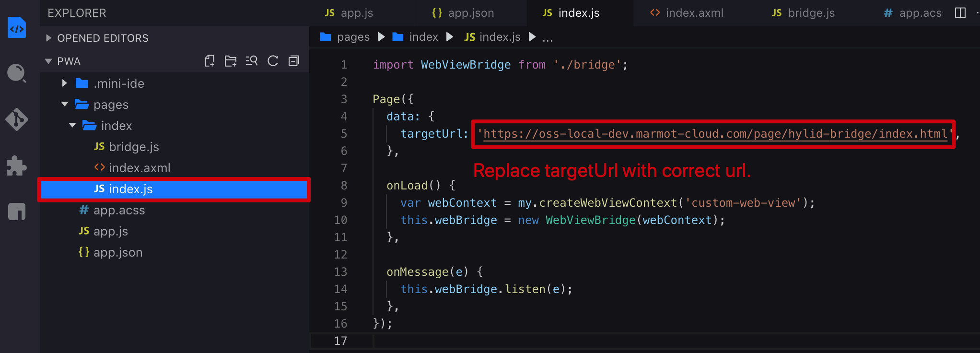Expand the Opened Editors section

48,38
